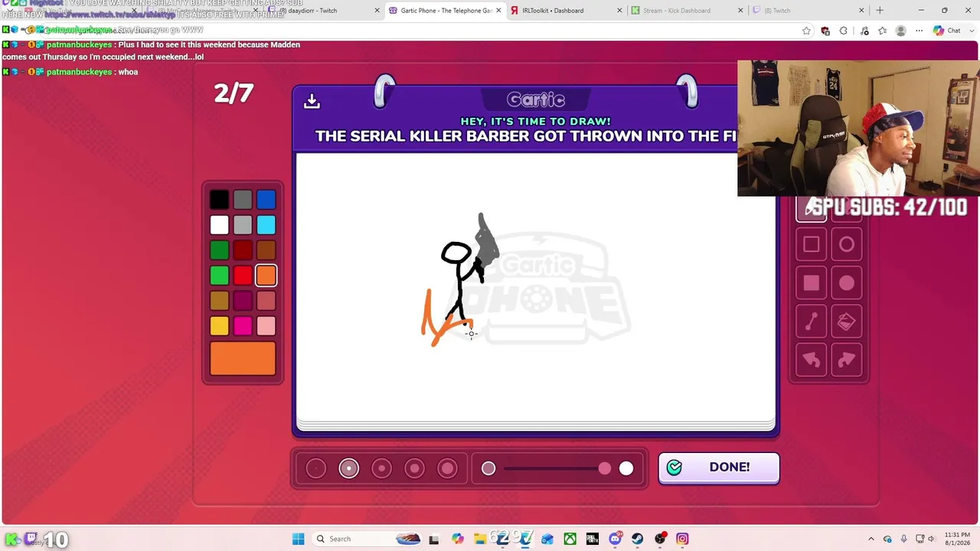Open Steam from the taskbar

click(637, 539)
